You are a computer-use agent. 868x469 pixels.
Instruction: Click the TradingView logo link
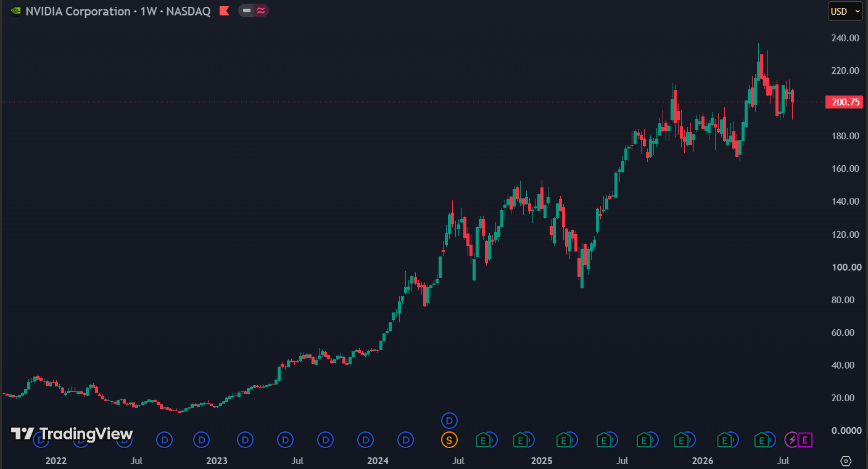(x=72, y=434)
